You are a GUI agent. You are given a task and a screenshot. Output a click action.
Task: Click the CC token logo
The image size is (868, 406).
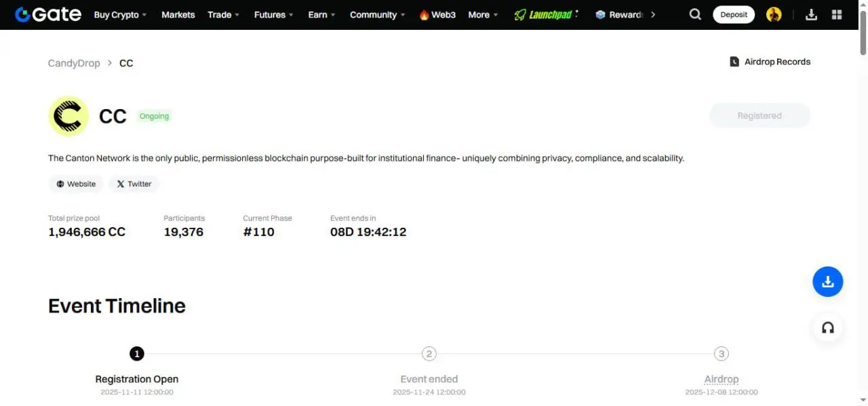pyautogui.click(x=68, y=116)
